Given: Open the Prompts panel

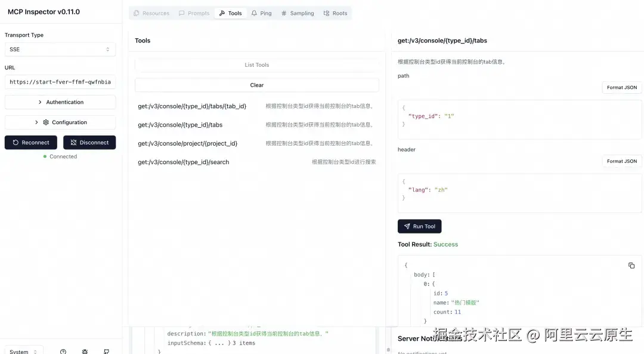Looking at the screenshot, I should point(194,13).
